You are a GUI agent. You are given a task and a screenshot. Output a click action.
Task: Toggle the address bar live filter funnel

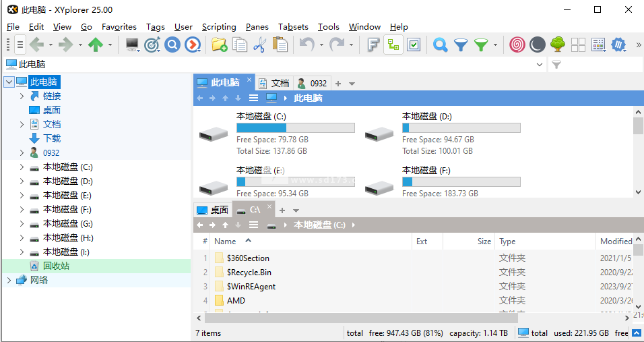pyautogui.click(x=556, y=65)
